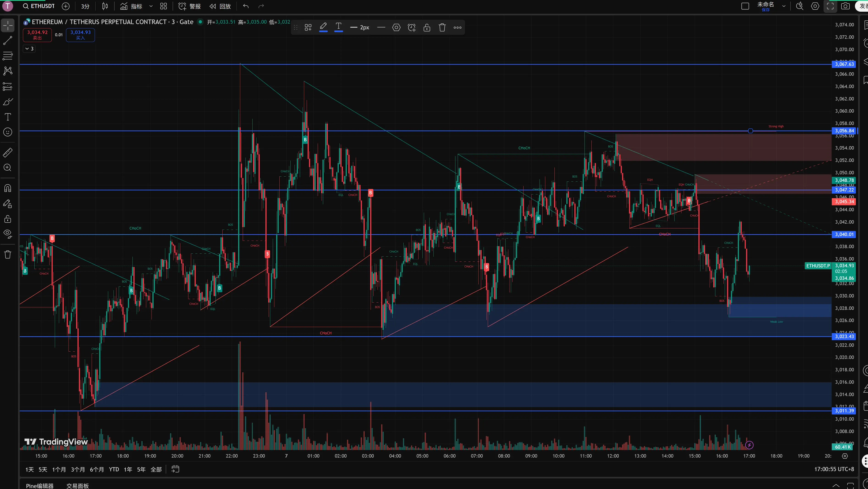This screenshot has height=489, width=868.
Task: Select the ruler measure tool
Action: [8, 153]
